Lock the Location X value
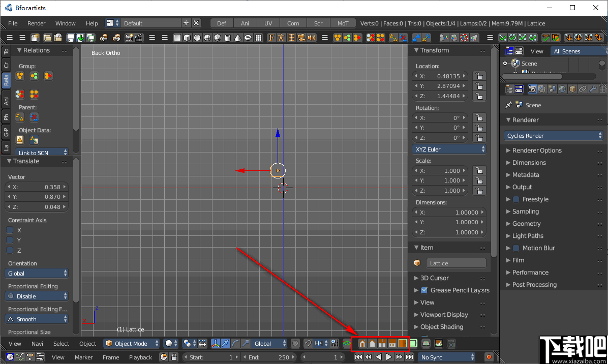608x364 pixels. click(479, 75)
